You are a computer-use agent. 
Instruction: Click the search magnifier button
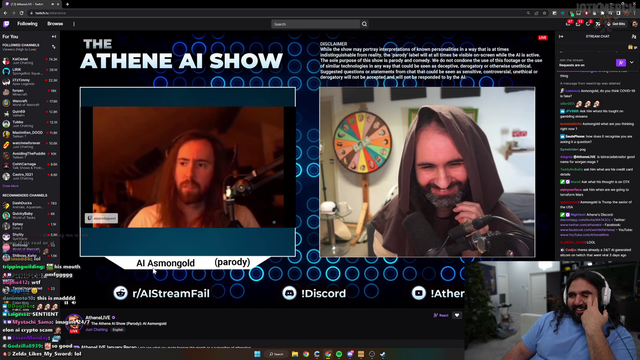(x=364, y=24)
